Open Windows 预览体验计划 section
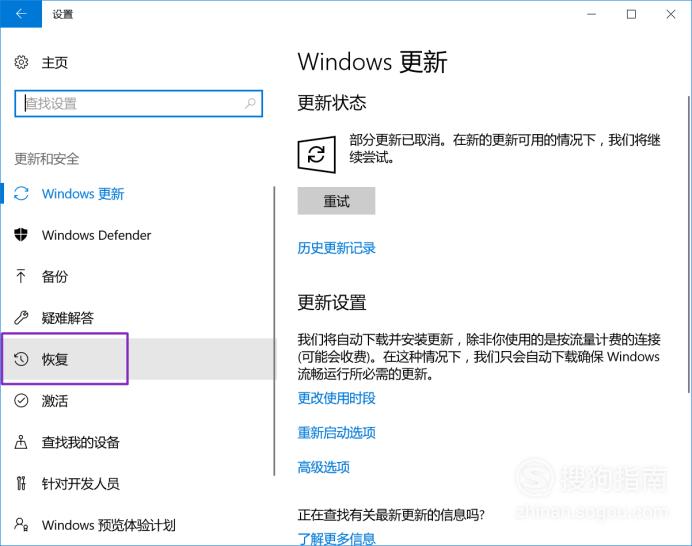The height and width of the screenshot is (546, 692). pyautogui.click(x=109, y=525)
